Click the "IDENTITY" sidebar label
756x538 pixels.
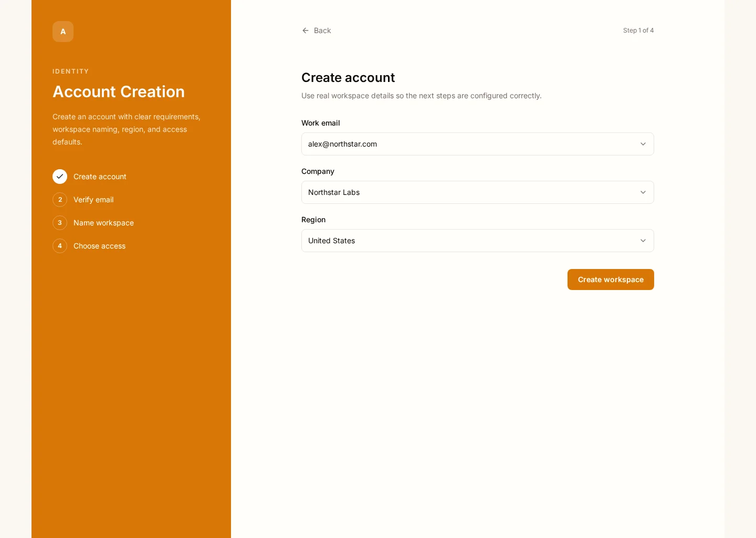71,71
